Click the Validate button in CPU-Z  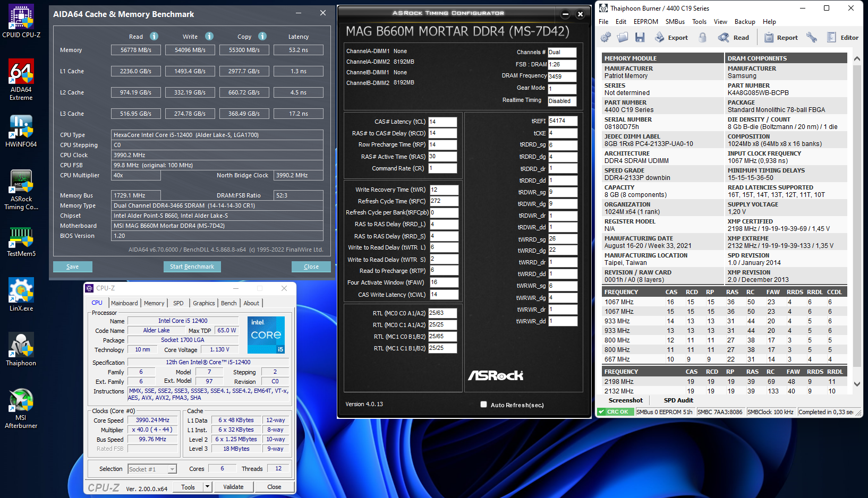[233, 487]
